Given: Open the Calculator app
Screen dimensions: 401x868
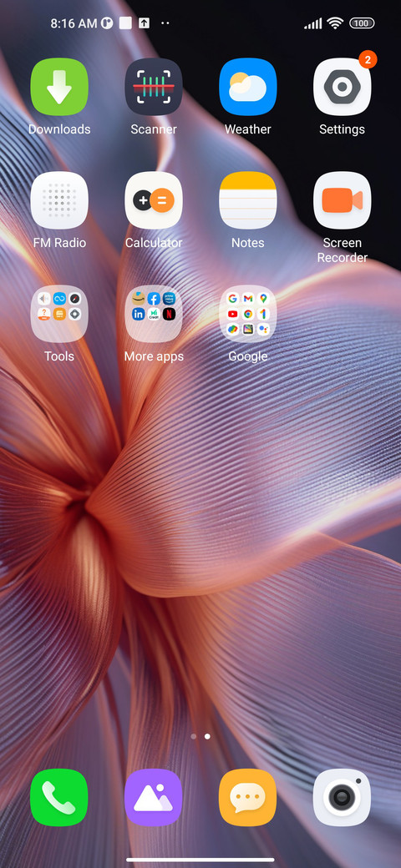Looking at the screenshot, I should [x=154, y=200].
